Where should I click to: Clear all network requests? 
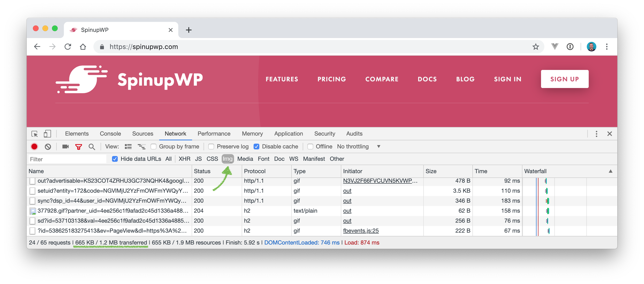(48, 147)
